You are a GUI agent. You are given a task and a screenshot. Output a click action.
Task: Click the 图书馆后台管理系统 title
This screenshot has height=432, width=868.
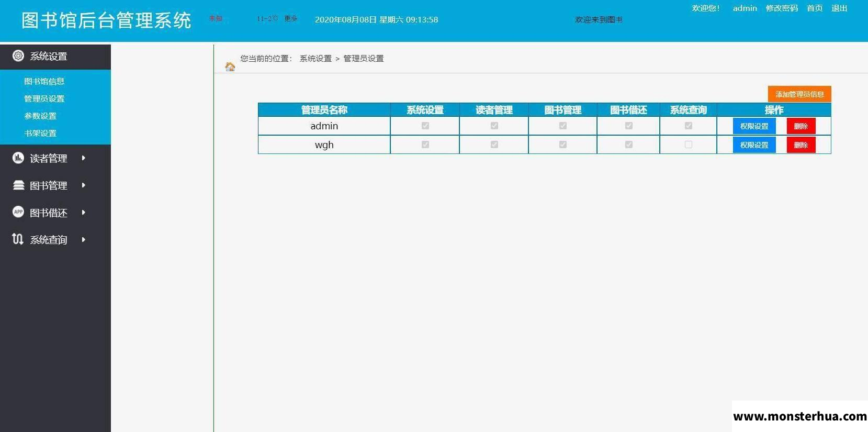click(x=107, y=20)
